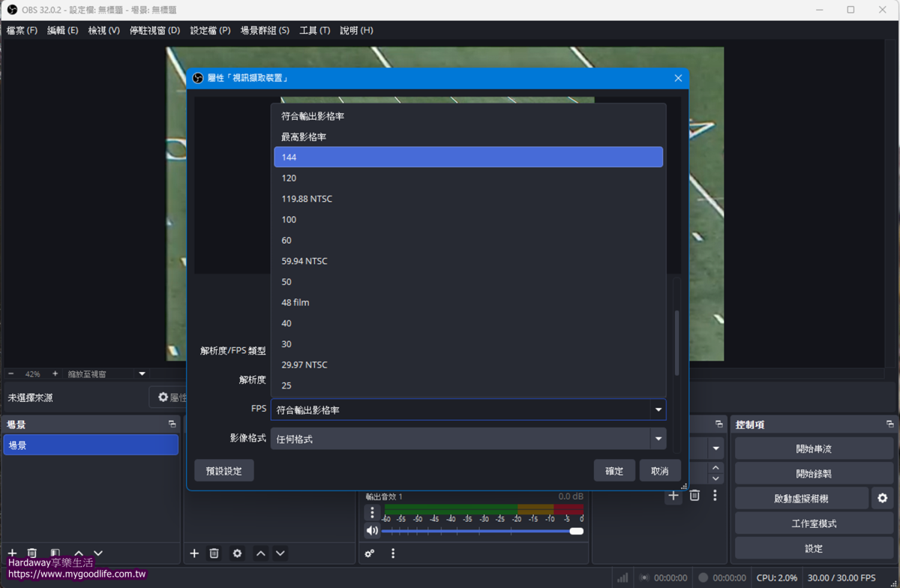
Task: Mute the 輸出音效 1 speaker
Action: (372, 531)
